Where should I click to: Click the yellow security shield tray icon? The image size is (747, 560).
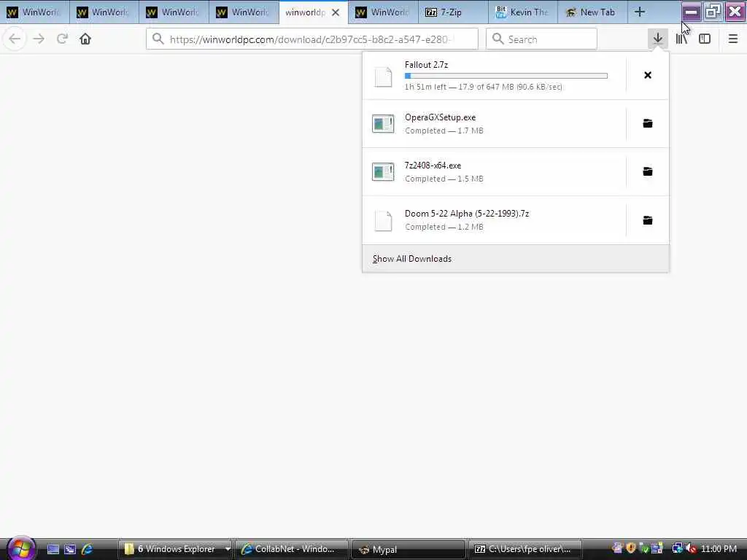pos(631,548)
